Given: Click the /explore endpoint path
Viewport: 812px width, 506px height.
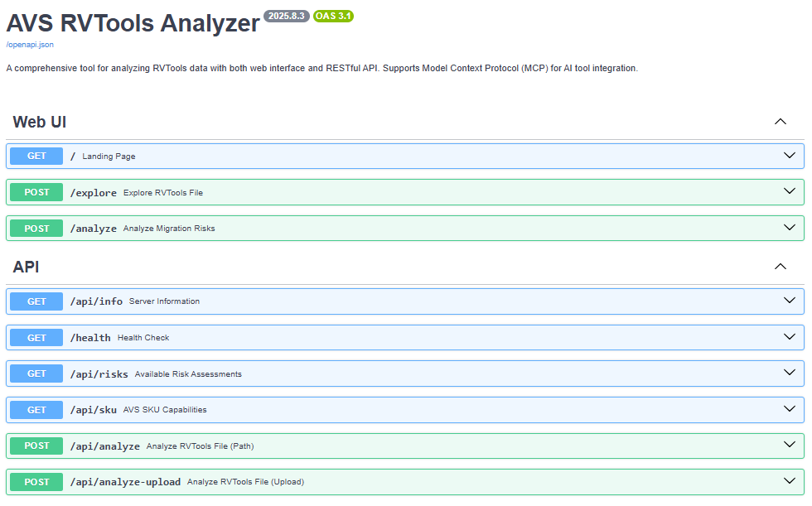Looking at the screenshot, I should point(93,192).
